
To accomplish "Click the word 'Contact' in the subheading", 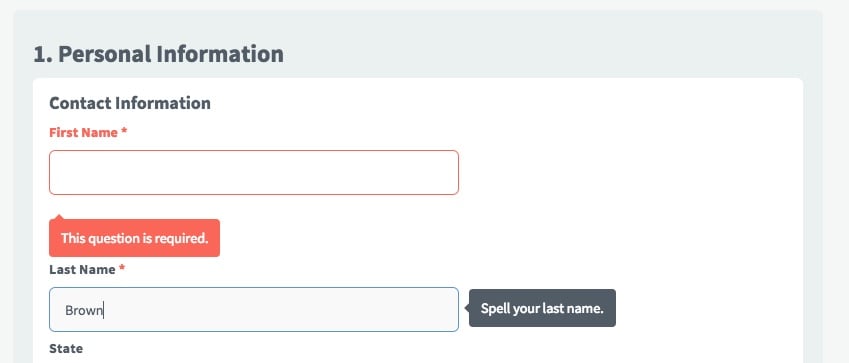I will pyautogui.click(x=80, y=103).
